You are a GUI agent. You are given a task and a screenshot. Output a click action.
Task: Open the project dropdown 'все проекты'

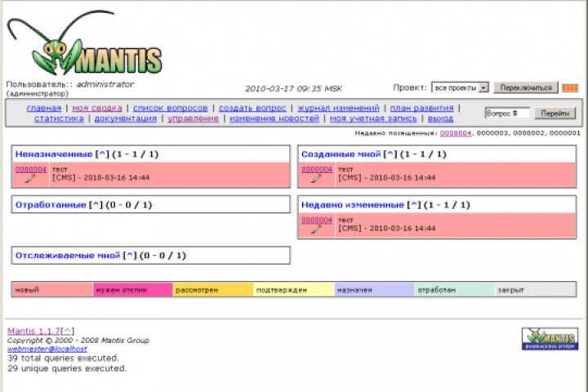460,87
